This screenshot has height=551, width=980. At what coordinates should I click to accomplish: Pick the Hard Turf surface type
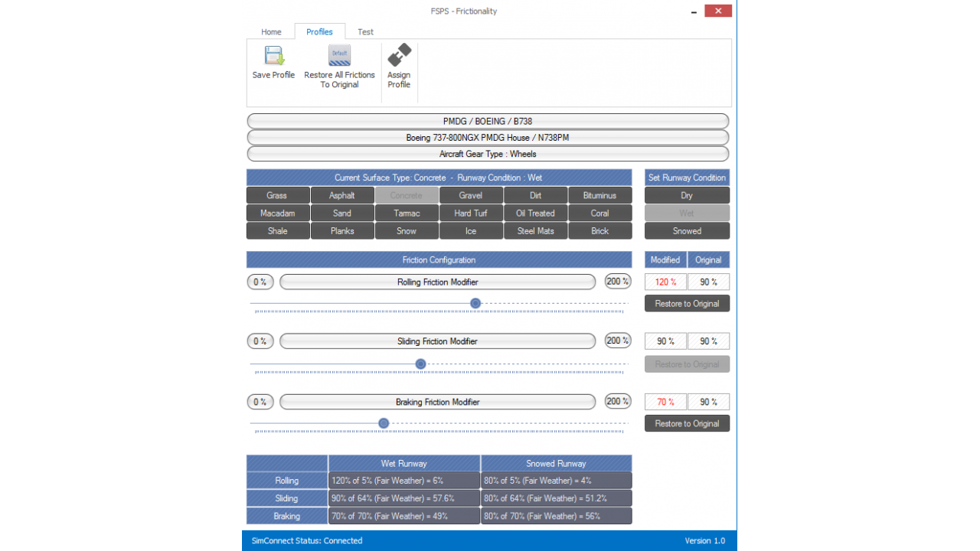tap(471, 213)
